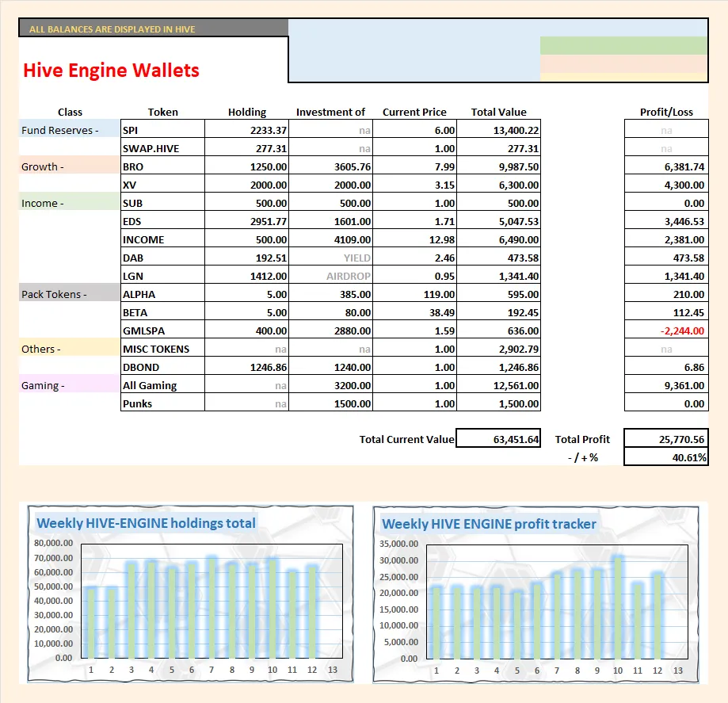Viewport: 728px width, 703px height.
Task: Select the 'Growth -' class cell
Action: coord(69,166)
